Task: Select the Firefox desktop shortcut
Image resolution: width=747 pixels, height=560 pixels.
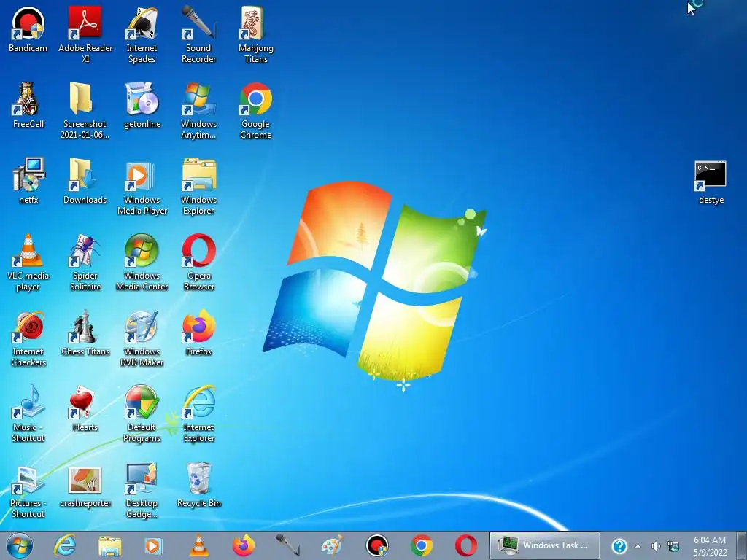Action: 198,333
